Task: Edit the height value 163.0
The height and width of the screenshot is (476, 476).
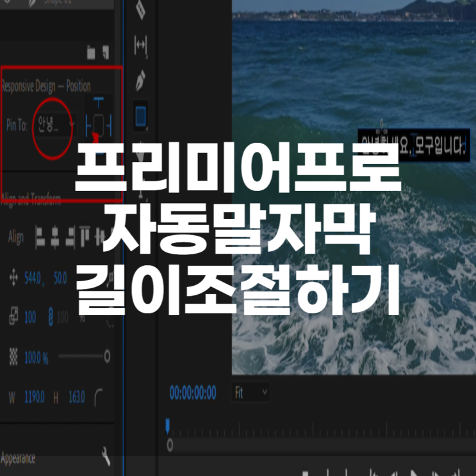Action: click(x=77, y=397)
